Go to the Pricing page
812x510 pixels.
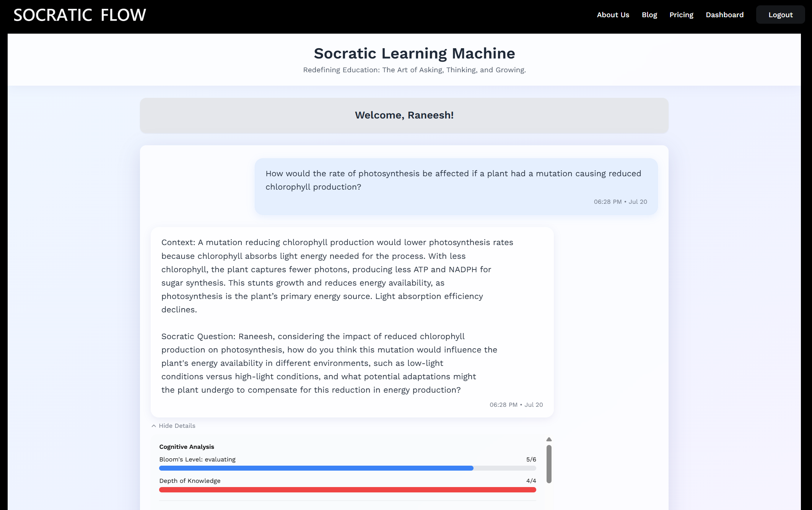681,15
